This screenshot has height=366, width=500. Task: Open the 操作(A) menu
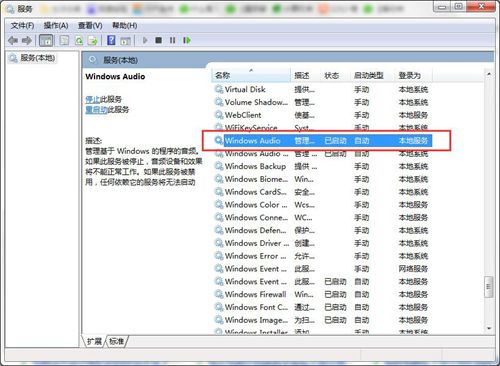coord(56,26)
